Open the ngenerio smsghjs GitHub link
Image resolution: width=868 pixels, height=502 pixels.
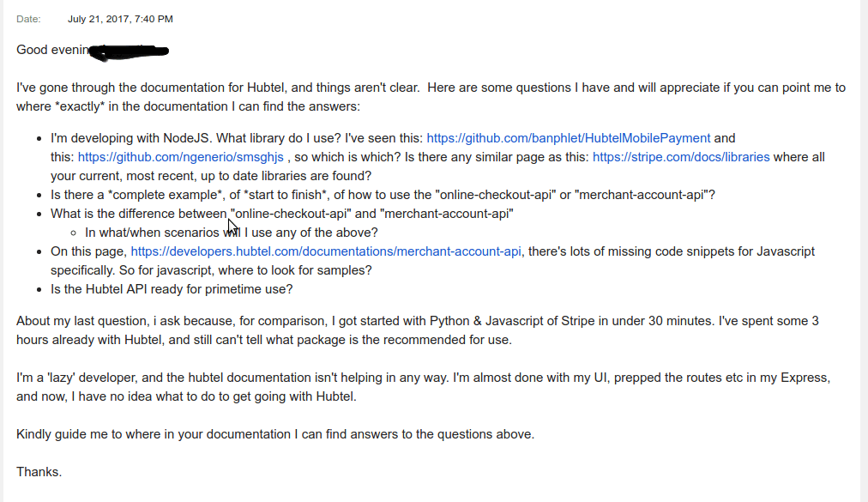(x=182, y=157)
